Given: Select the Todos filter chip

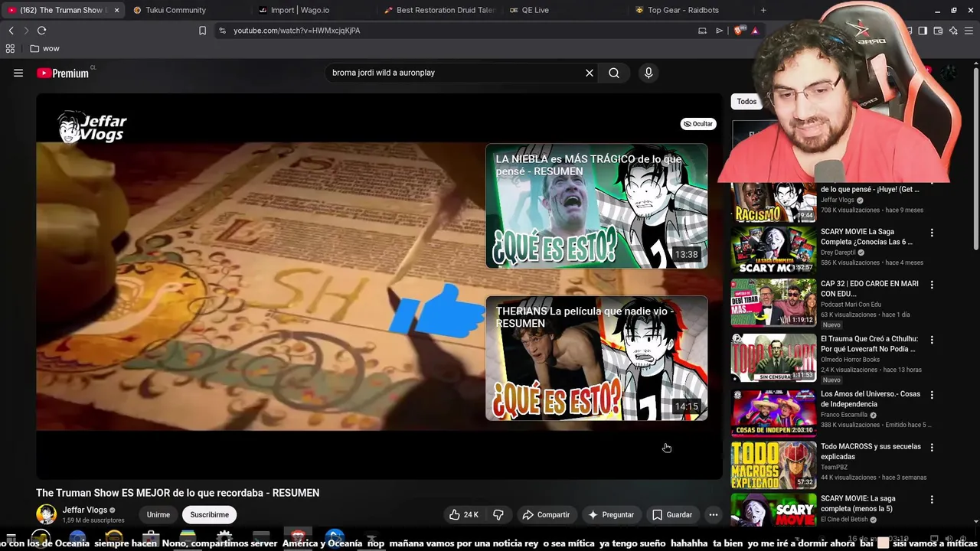Looking at the screenshot, I should pos(746,102).
